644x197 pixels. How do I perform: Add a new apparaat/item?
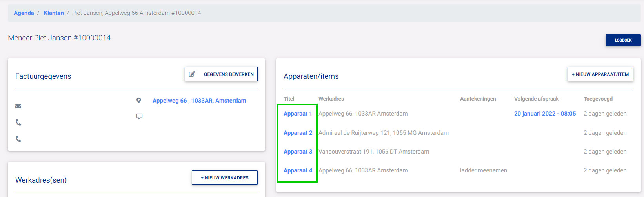click(600, 74)
